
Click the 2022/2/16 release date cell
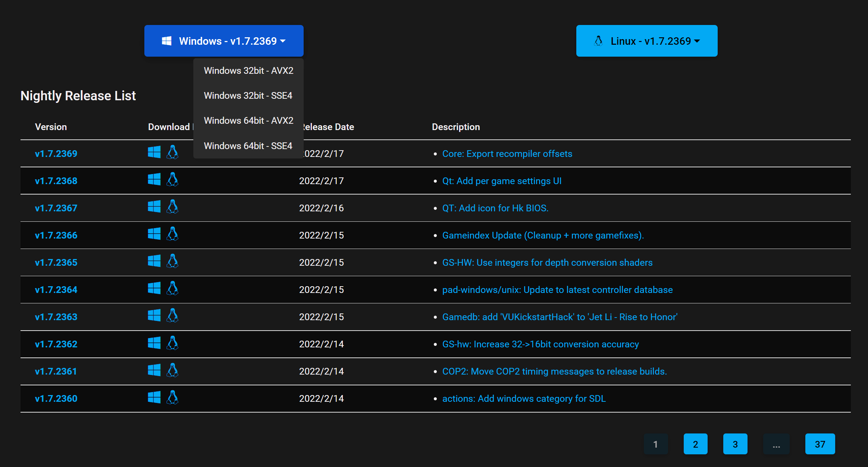click(322, 208)
